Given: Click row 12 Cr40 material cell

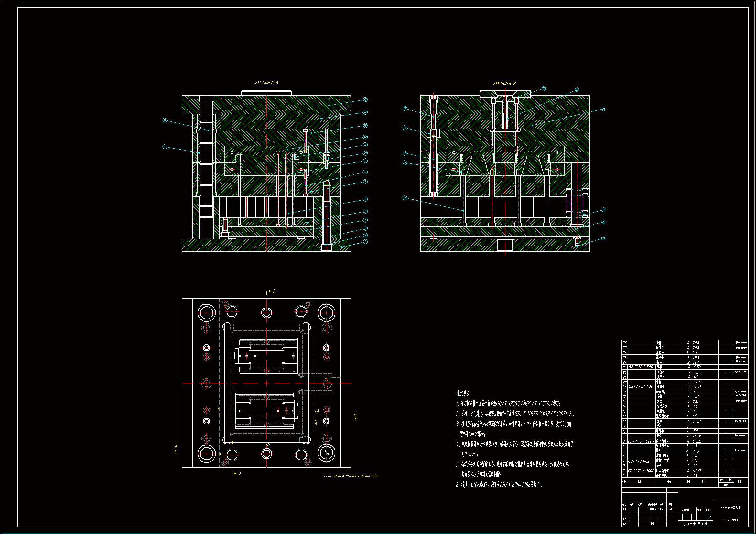Looking at the screenshot, I should pyautogui.click(x=697, y=422).
